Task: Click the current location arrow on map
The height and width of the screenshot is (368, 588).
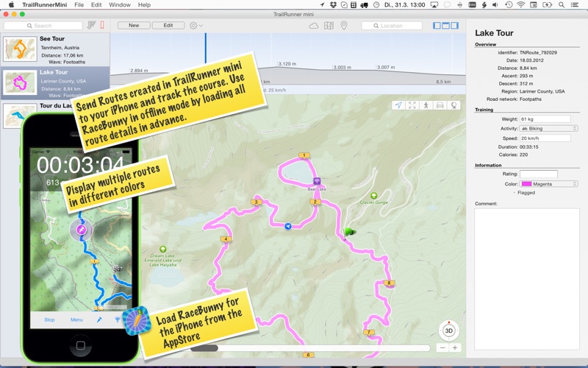Action: pyautogui.click(x=398, y=105)
